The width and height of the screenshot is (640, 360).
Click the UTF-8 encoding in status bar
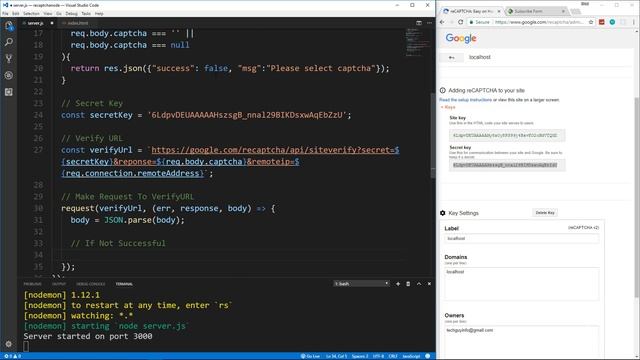point(378,356)
